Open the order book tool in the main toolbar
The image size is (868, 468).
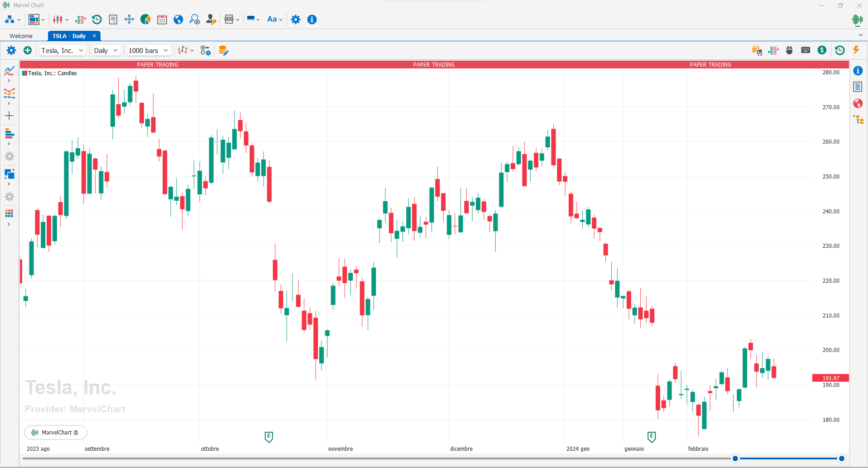[81, 19]
